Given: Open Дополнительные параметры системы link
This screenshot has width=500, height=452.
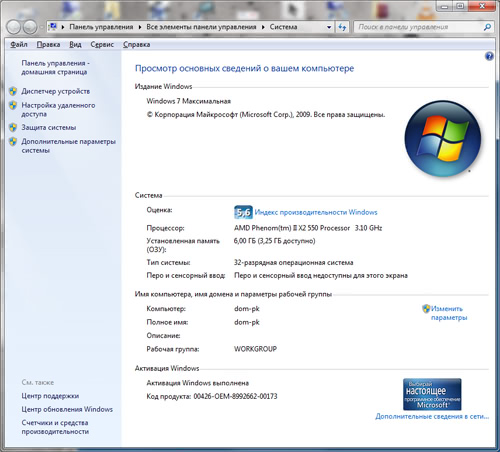Looking at the screenshot, I should click(x=69, y=146).
